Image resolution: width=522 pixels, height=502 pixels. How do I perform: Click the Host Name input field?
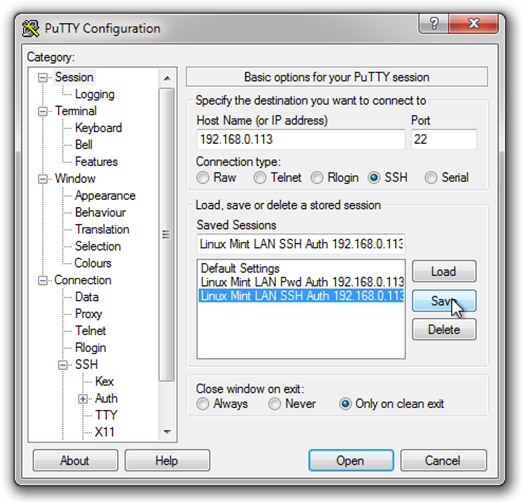[x=301, y=139]
